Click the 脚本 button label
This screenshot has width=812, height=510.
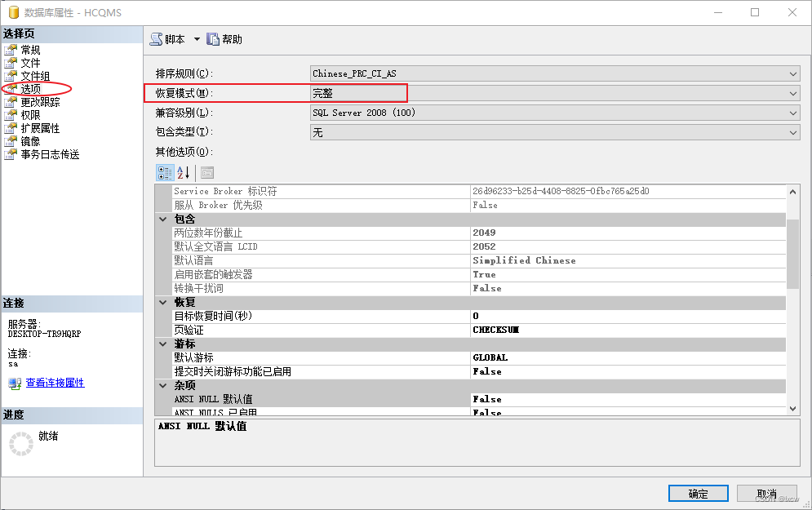[x=175, y=39]
